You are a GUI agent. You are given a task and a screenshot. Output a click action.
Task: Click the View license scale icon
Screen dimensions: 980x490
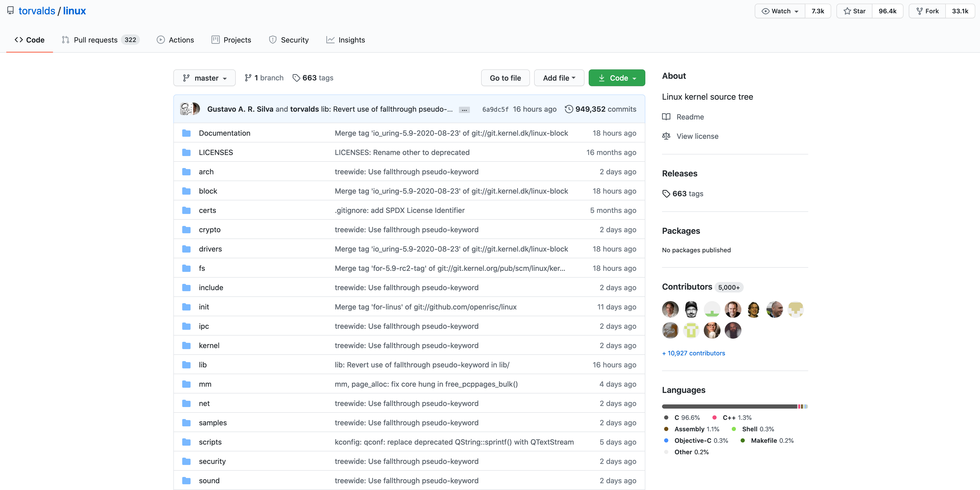tap(666, 136)
